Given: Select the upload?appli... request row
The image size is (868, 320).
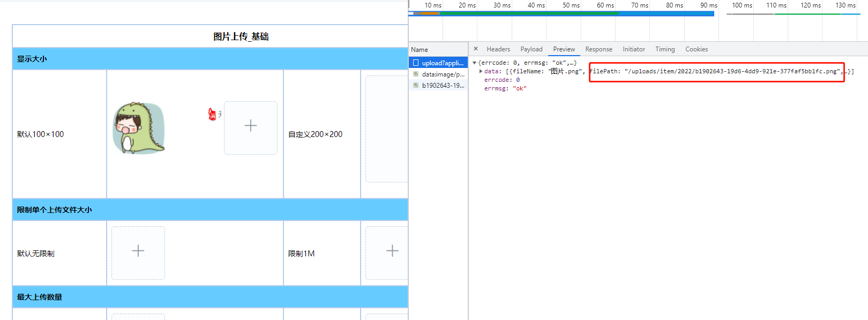Looking at the screenshot, I should pos(438,63).
